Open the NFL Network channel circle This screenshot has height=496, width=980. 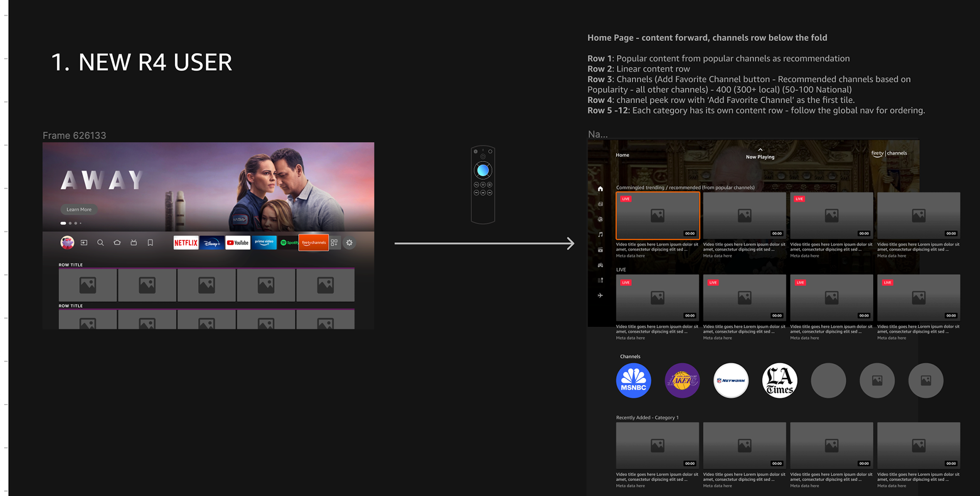pyautogui.click(x=731, y=381)
